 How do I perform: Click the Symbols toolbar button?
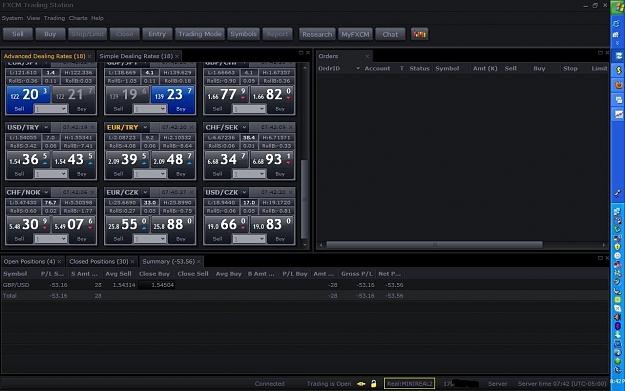[243, 34]
